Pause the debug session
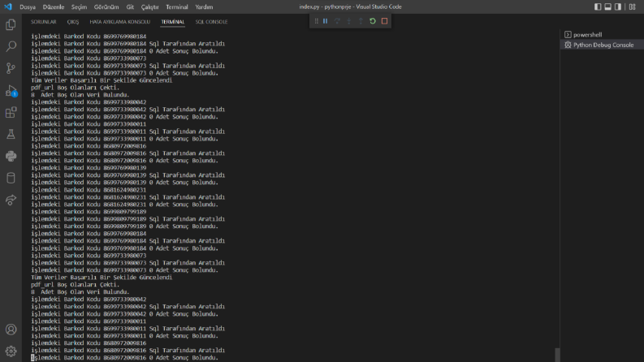 point(326,21)
